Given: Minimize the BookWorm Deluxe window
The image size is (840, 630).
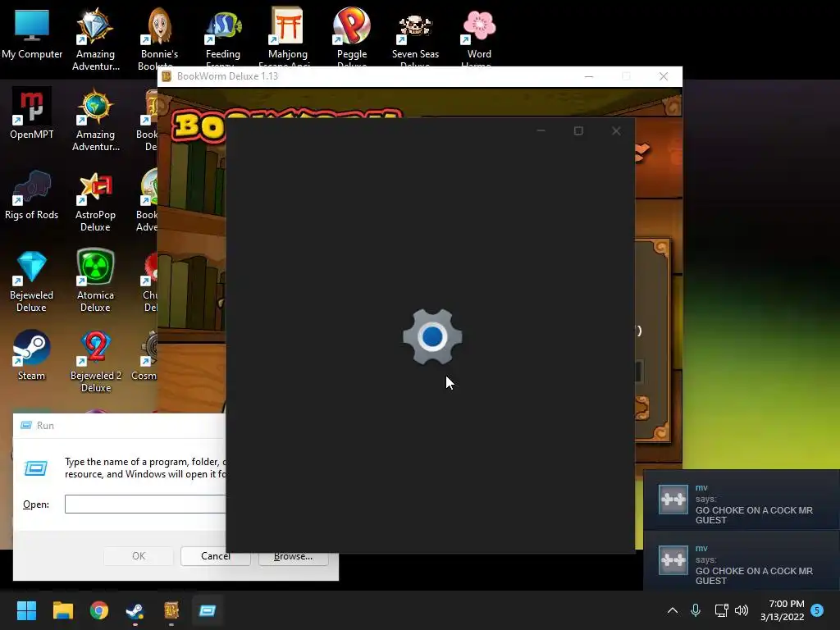Looking at the screenshot, I should [x=589, y=76].
